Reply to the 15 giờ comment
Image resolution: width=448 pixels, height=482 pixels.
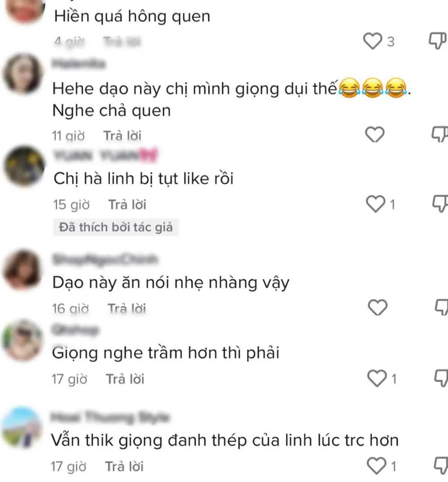127,205
